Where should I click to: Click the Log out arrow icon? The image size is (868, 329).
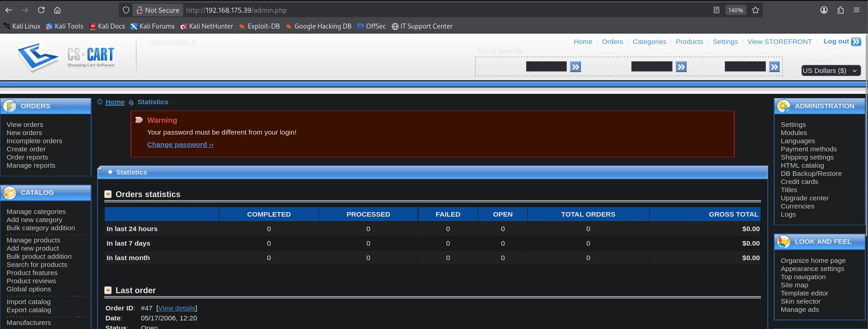coord(856,42)
